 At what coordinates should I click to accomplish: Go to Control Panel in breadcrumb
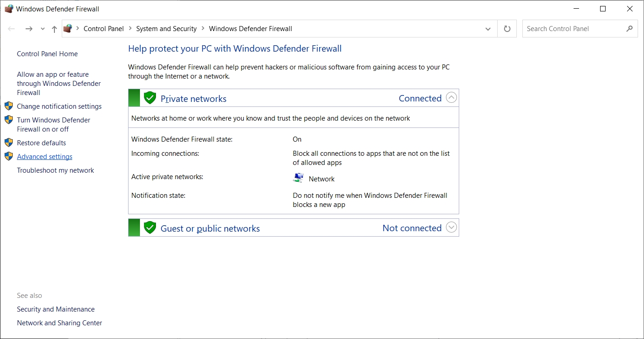point(103,29)
